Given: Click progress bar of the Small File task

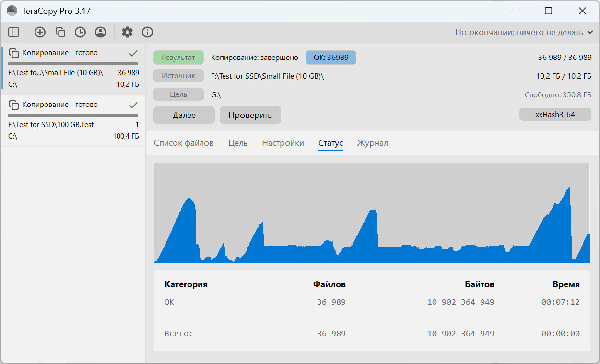Looking at the screenshot, I should click(73, 64).
